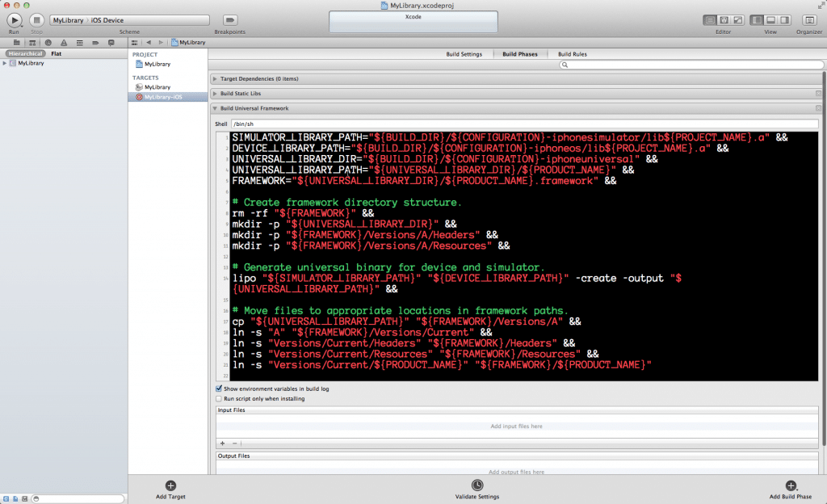Viewport: 827px width, 504px height.
Task: Open the search navigator
Action: pos(48,43)
